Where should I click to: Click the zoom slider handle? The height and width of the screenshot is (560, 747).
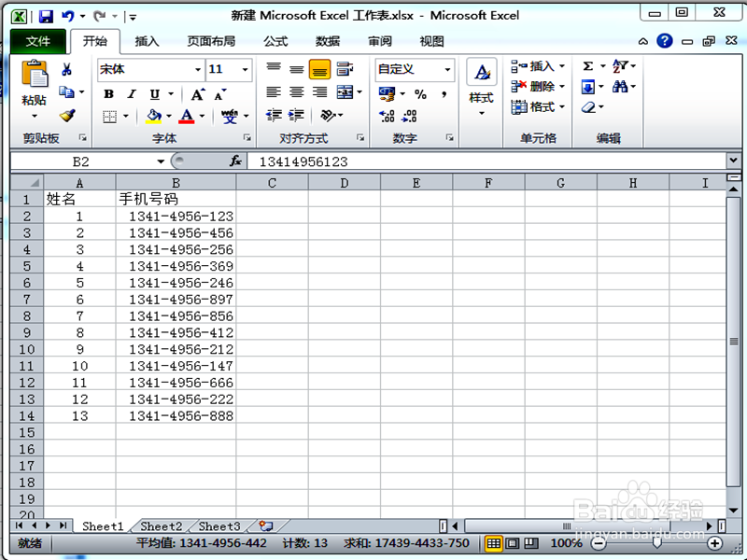click(x=657, y=543)
